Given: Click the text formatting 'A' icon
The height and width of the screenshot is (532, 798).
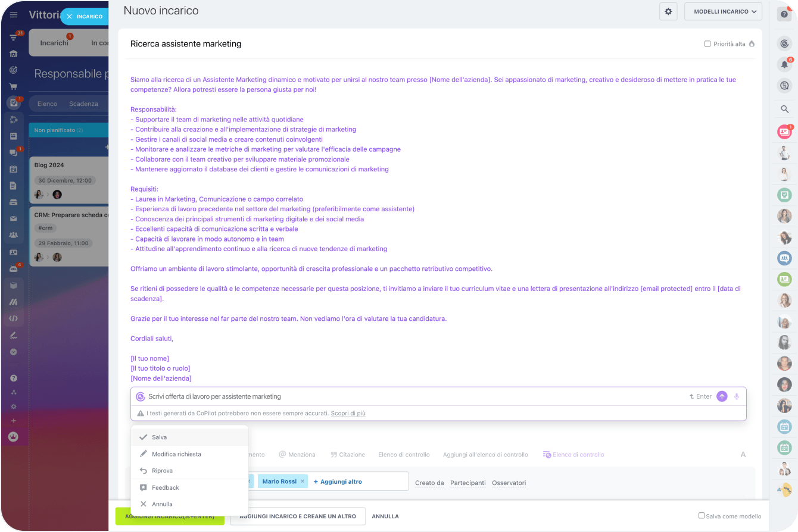Looking at the screenshot, I should pyautogui.click(x=743, y=455).
